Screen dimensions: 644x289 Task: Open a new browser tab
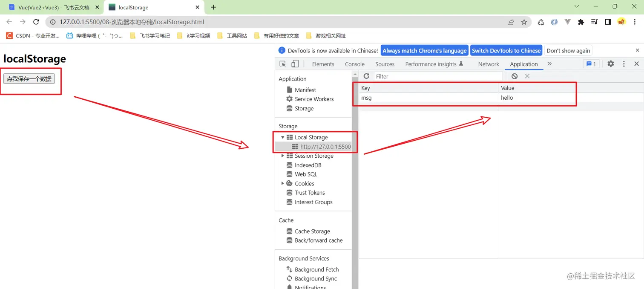pos(213,7)
